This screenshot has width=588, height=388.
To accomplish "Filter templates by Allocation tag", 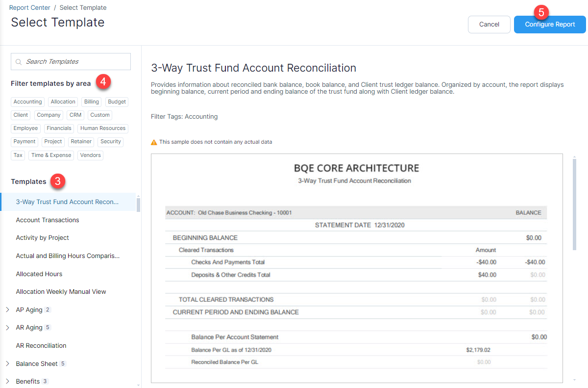I will coord(63,102).
